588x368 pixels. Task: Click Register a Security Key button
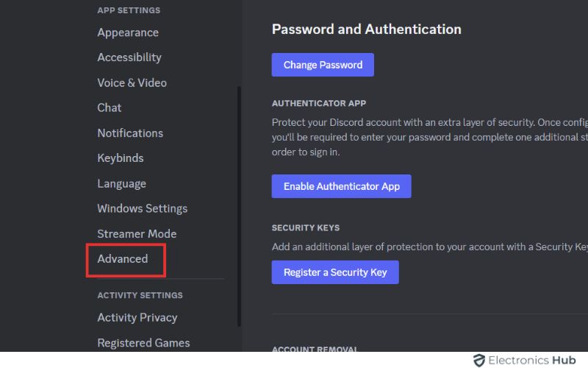(334, 272)
